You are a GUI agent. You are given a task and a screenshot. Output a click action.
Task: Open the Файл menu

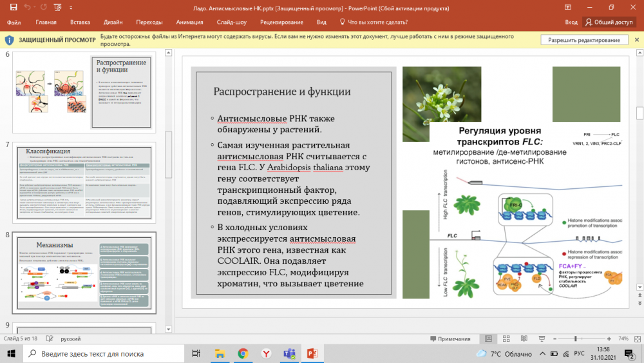pos(14,22)
